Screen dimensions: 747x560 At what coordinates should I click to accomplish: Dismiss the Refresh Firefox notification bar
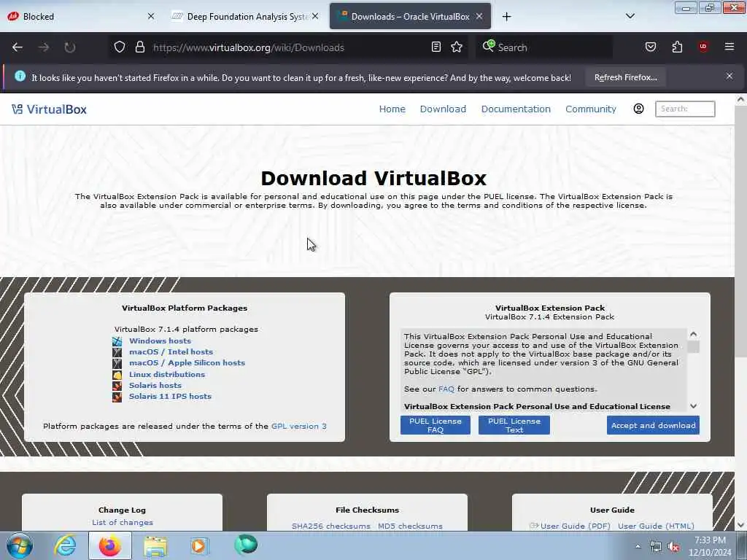point(729,76)
